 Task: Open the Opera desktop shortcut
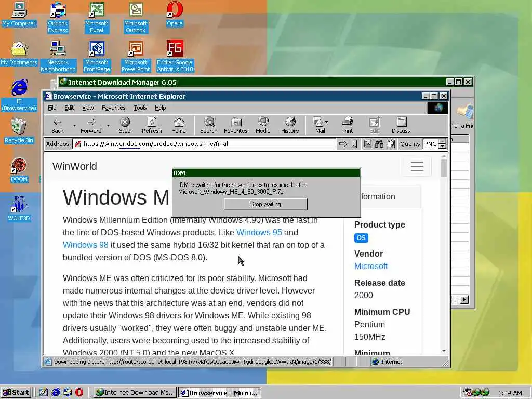175,14
